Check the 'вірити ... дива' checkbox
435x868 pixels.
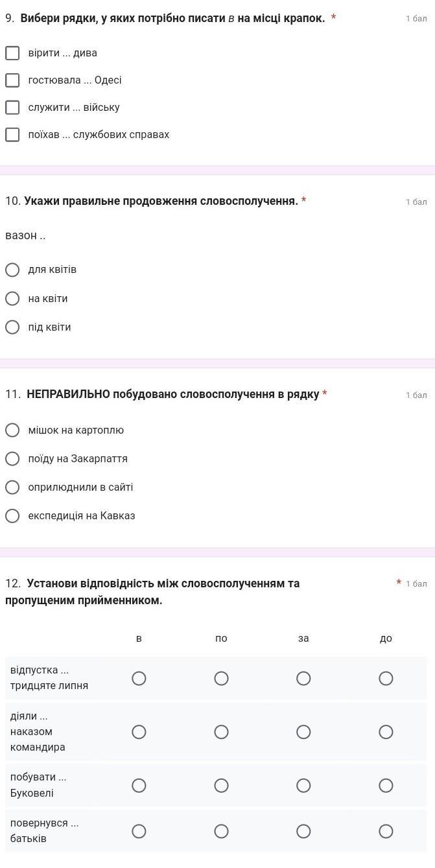point(12,53)
